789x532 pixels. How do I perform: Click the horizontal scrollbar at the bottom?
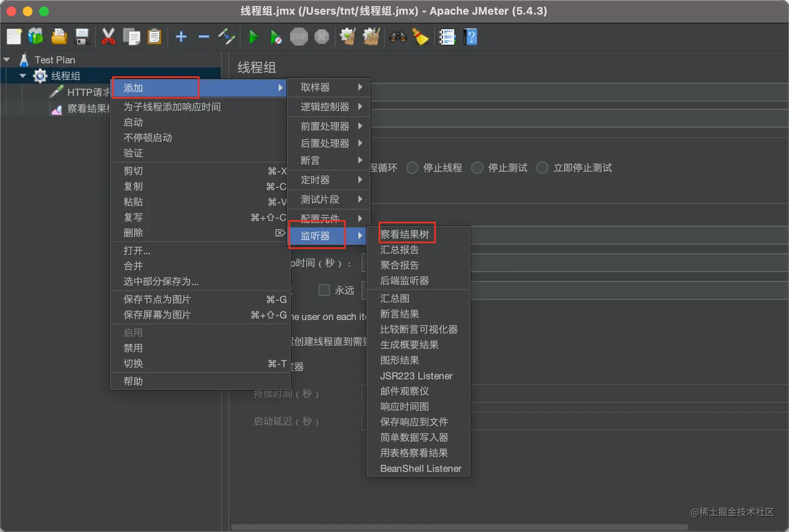(x=459, y=527)
